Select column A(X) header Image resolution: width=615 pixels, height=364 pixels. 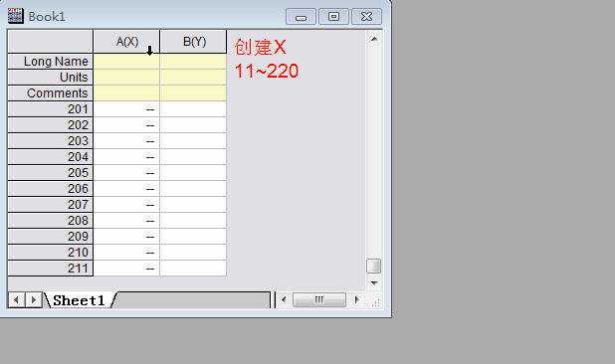tap(126, 42)
